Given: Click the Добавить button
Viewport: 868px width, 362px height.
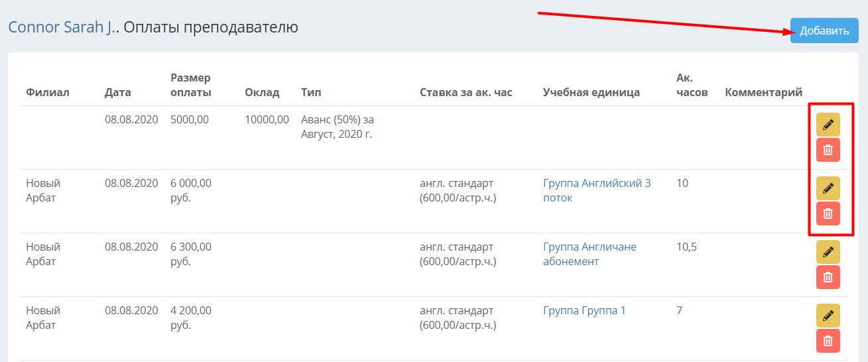Looking at the screenshot, I should point(824,30).
